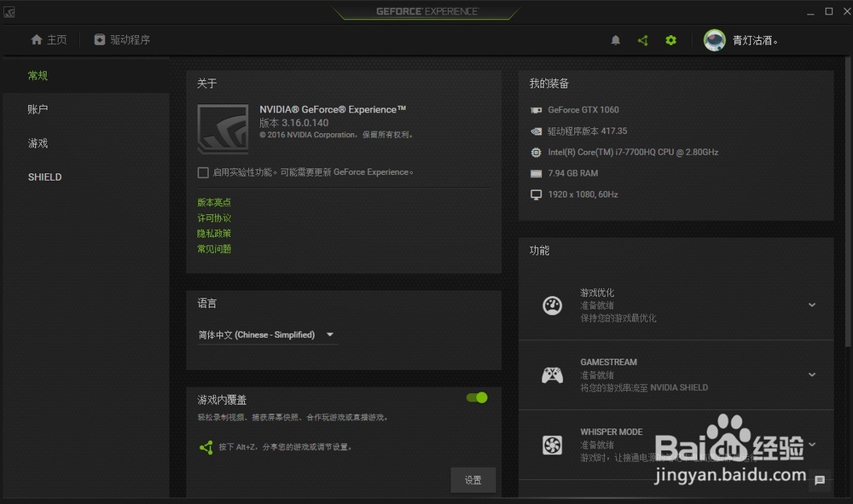Click the 游戏优化 game optimization icon
This screenshot has width=853, height=504.
[552, 305]
